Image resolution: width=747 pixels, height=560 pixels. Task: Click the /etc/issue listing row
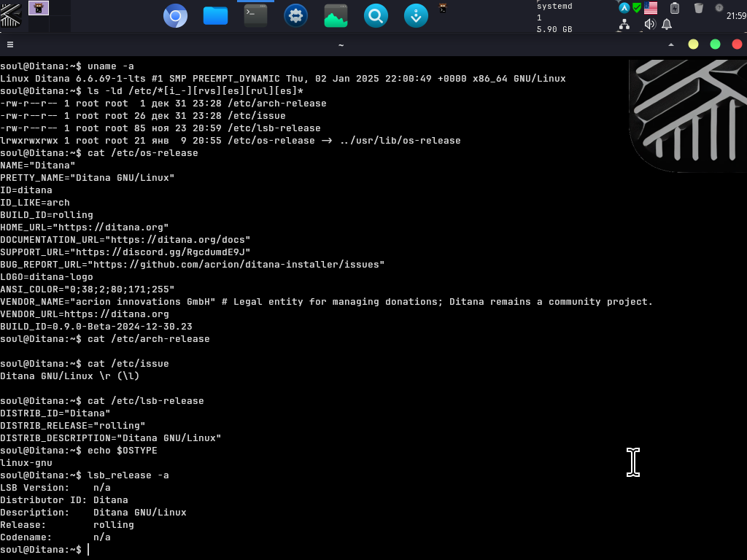point(143,116)
